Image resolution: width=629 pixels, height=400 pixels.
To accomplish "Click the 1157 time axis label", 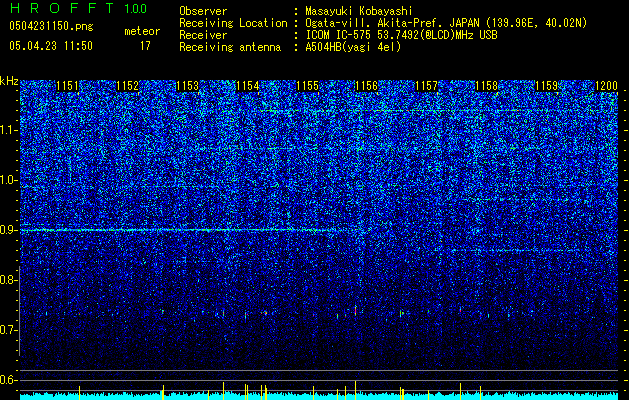I will click(426, 86).
